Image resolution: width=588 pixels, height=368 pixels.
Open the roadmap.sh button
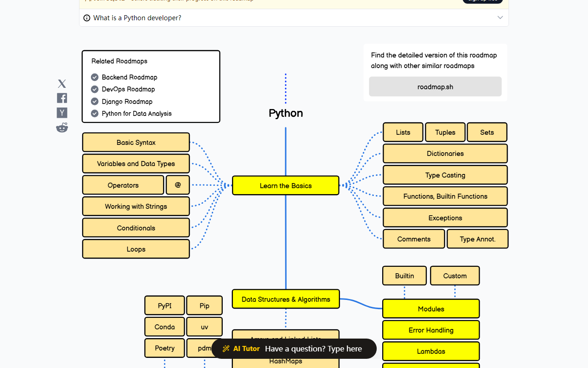click(435, 86)
